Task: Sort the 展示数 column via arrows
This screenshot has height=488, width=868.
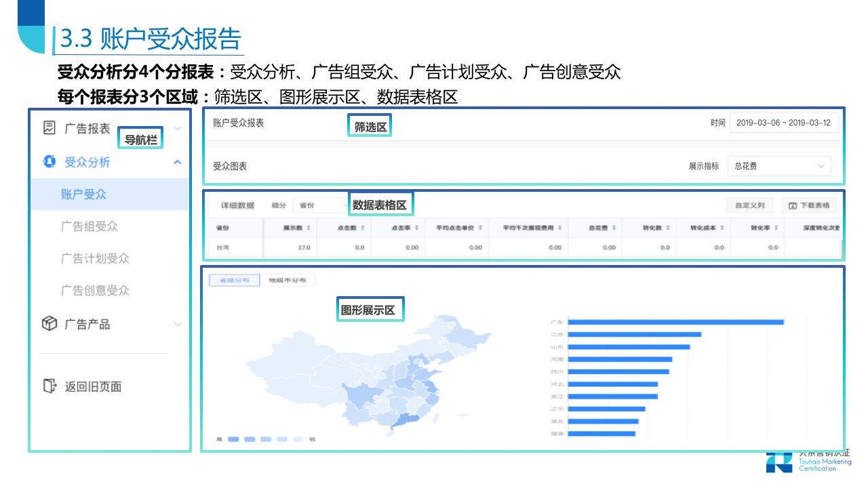Action: click(x=309, y=228)
